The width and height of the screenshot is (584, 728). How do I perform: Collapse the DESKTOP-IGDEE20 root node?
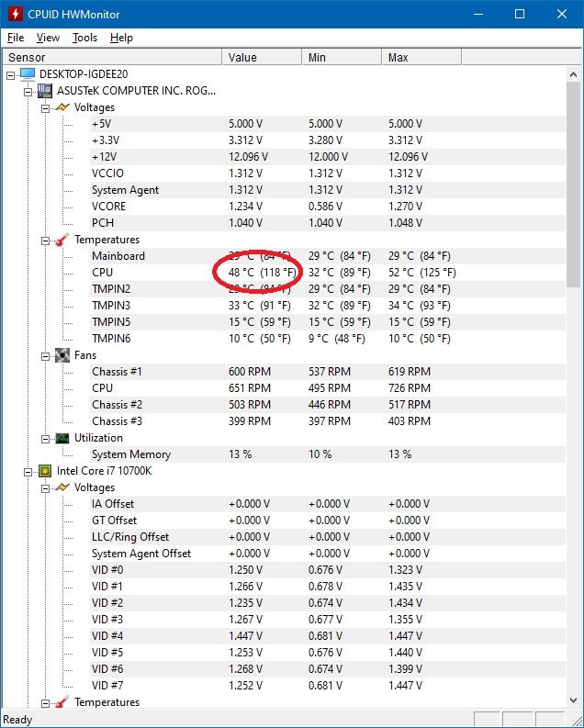tap(11, 74)
